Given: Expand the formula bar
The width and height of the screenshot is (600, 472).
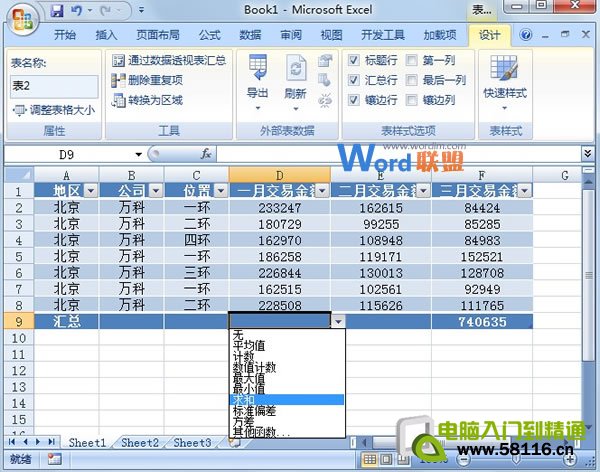Looking at the screenshot, I should [x=587, y=154].
